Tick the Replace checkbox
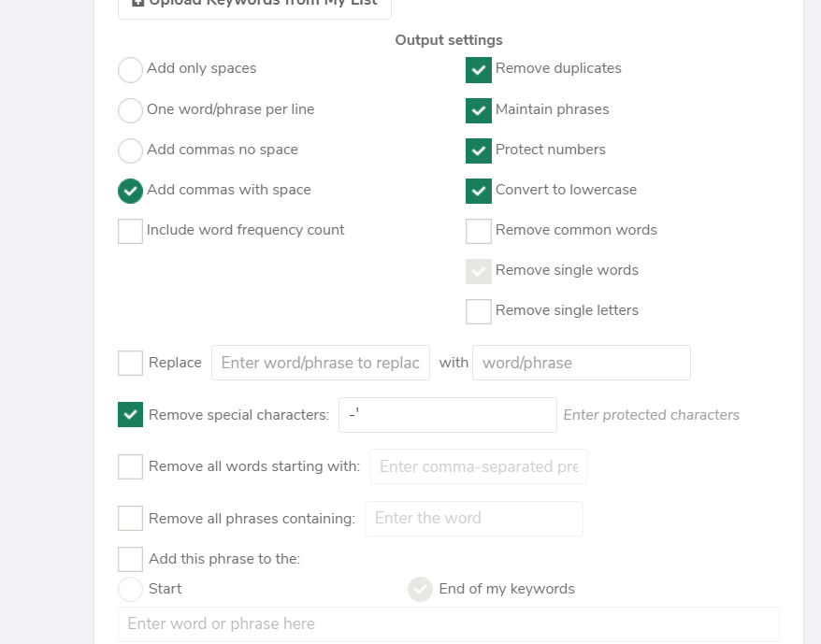The height and width of the screenshot is (644, 821). pyautogui.click(x=130, y=363)
